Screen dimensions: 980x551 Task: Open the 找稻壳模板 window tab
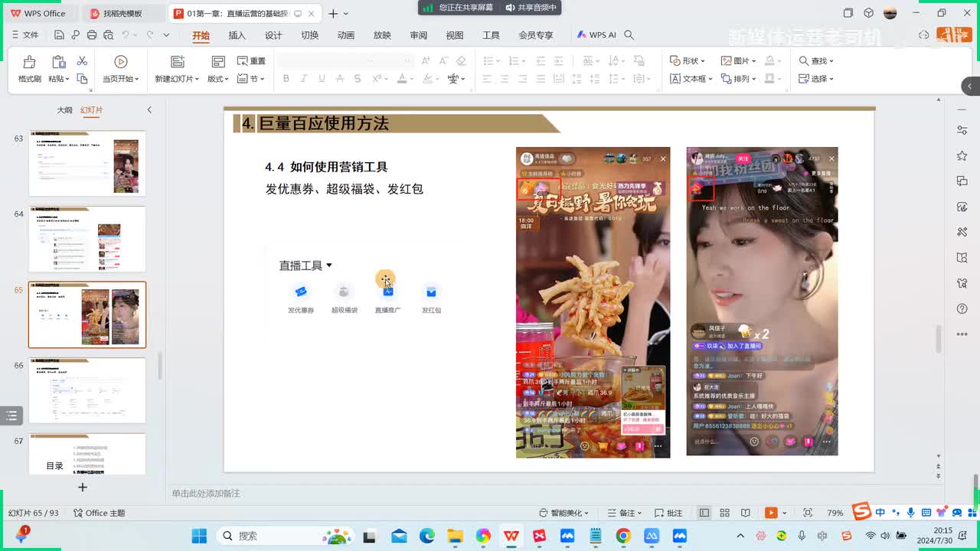pos(122,14)
